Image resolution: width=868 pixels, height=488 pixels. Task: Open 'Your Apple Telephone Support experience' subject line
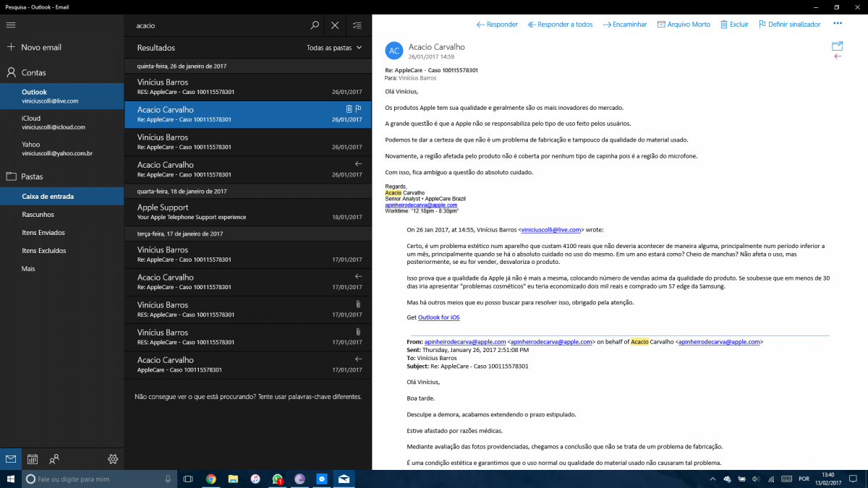tap(192, 218)
